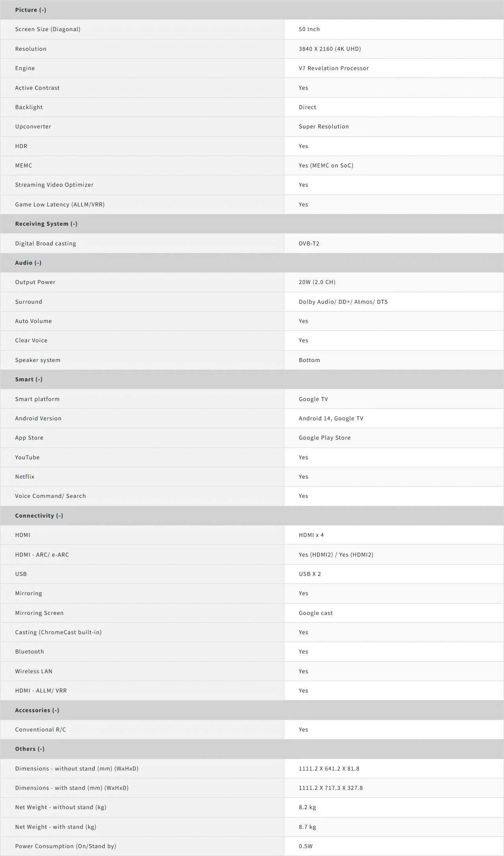Select the HDMI x 4 value cell
The width and height of the screenshot is (504, 856).
(394, 535)
